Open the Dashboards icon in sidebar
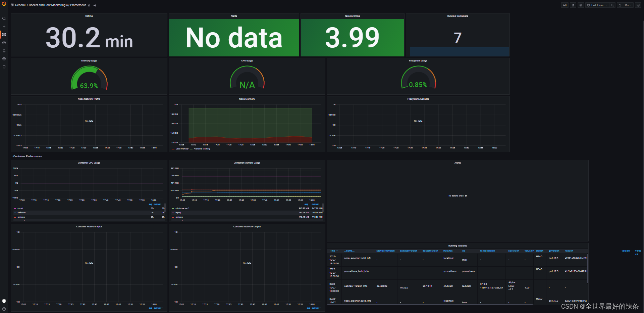The height and width of the screenshot is (313, 644). 4,35
